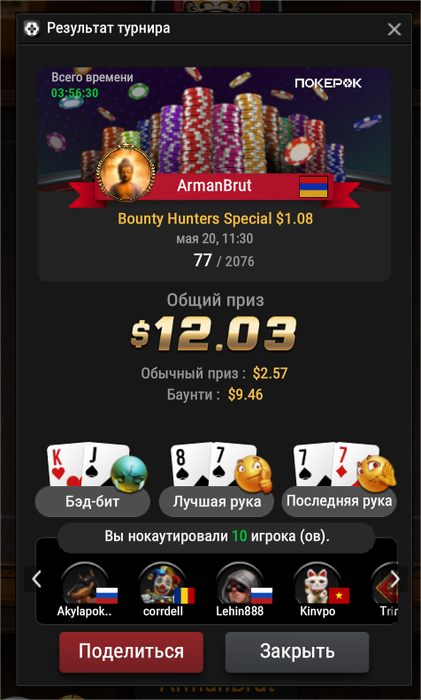Screen dimensions: 421x700
Task: Select Akylapok player avatar
Action: point(85,583)
